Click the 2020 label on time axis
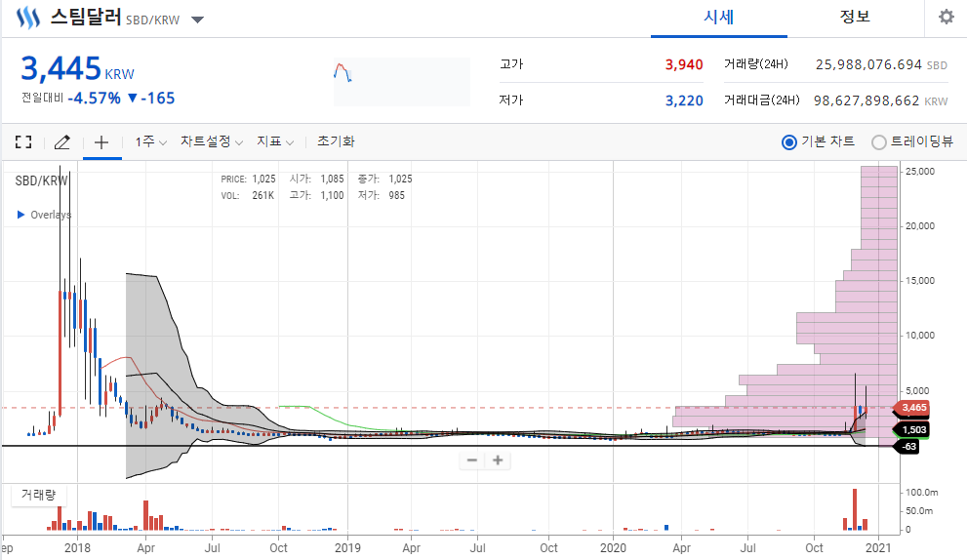 (613, 547)
